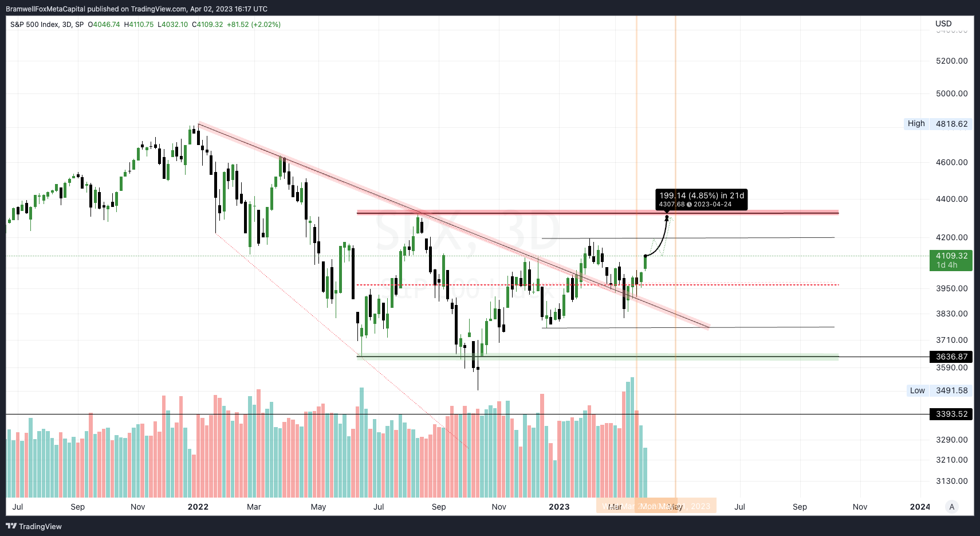Viewport: 980px width, 536px height.
Task: Click the publisher credit line at top
Action: (x=137, y=9)
